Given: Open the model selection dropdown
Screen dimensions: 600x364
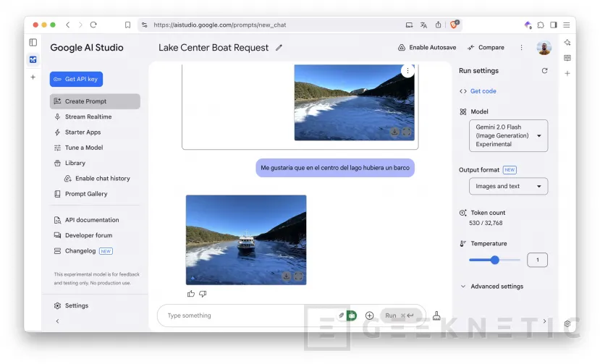Looking at the screenshot, I should pos(508,135).
